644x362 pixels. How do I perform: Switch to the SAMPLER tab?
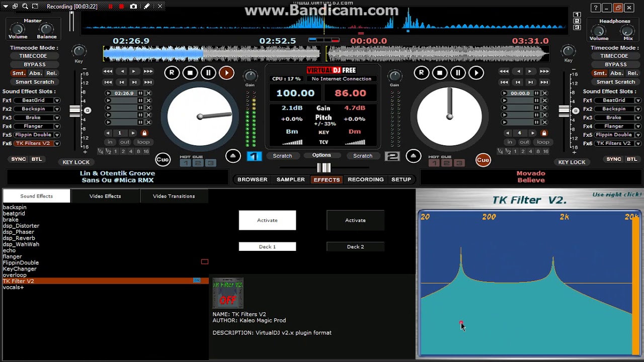click(291, 179)
